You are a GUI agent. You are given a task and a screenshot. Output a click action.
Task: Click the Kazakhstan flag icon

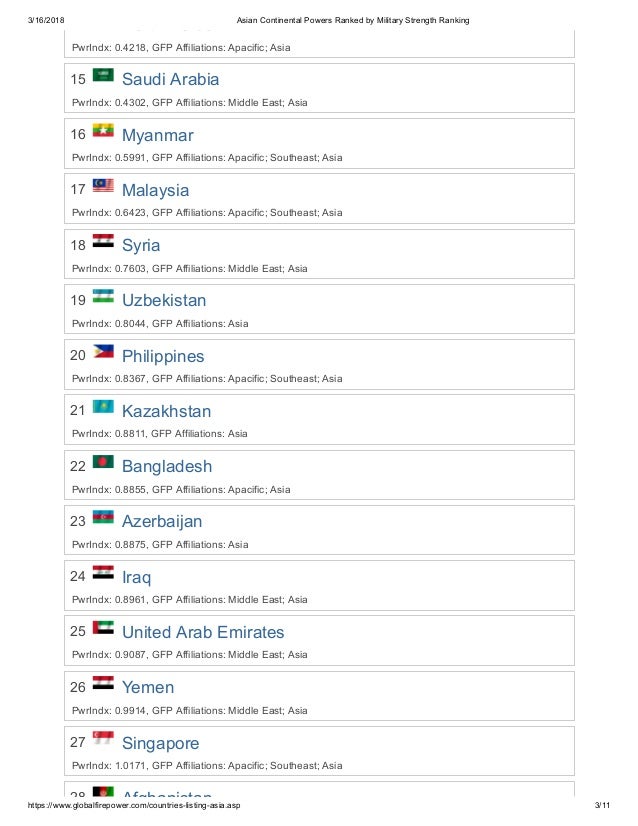coord(103,407)
